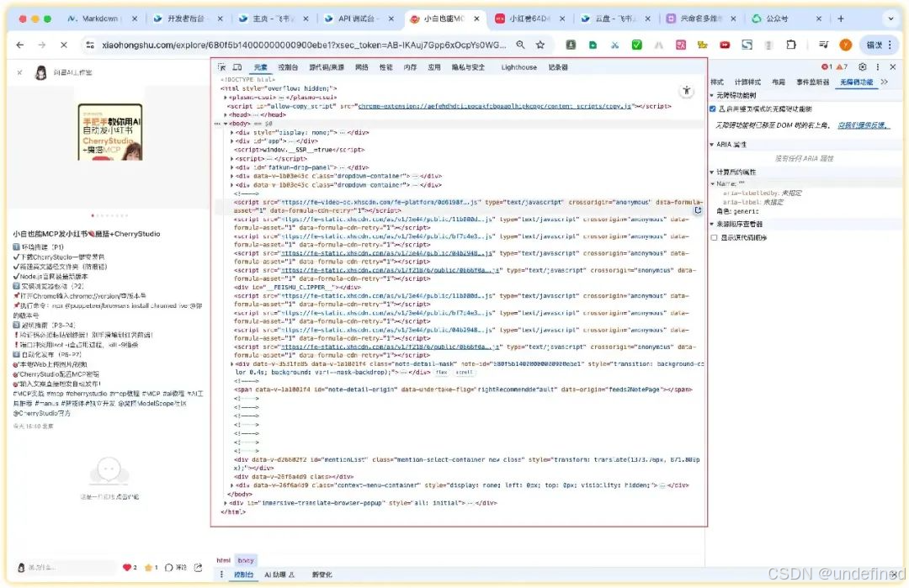Open the drawer three-dot menu beside 控制台
The height and width of the screenshot is (588, 909).
pos(221,575)
